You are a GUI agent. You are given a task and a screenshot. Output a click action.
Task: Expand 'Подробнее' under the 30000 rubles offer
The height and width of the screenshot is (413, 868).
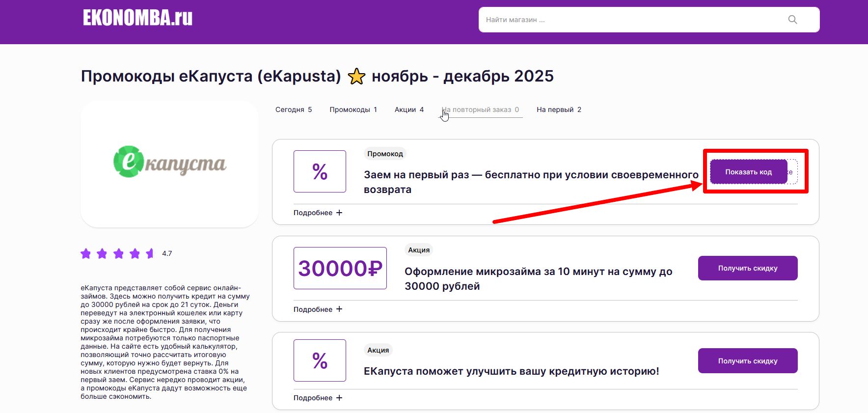point(318,309)
